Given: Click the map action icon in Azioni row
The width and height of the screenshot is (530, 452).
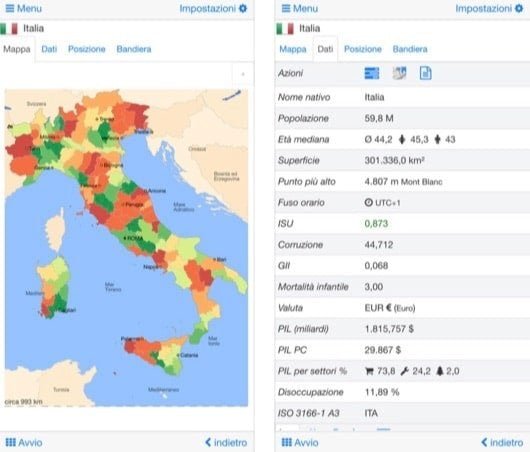Looking at the screenshot, I should [x=399, y=73].
